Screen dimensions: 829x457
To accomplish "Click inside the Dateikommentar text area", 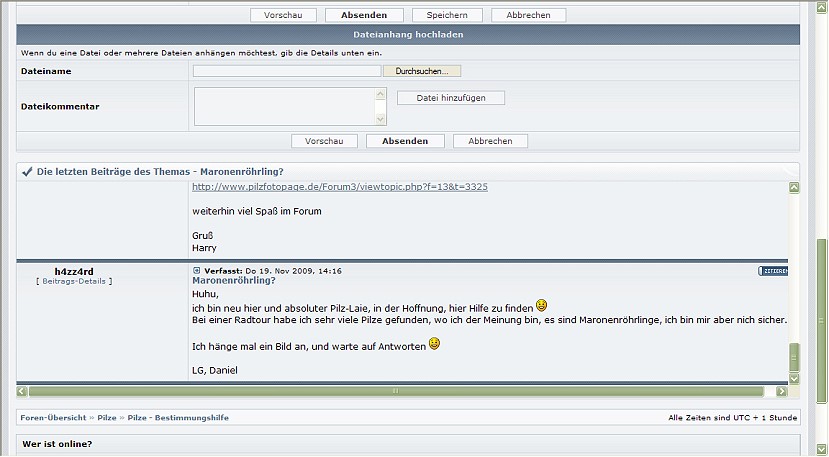I will click(x=284, y=106).
